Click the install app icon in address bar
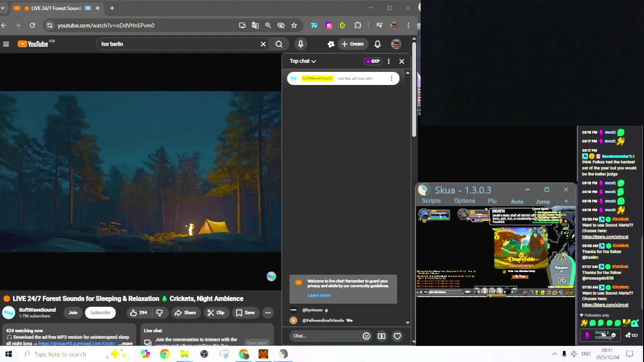This screenshot has height=362, width=644. (x=243, y=25)
